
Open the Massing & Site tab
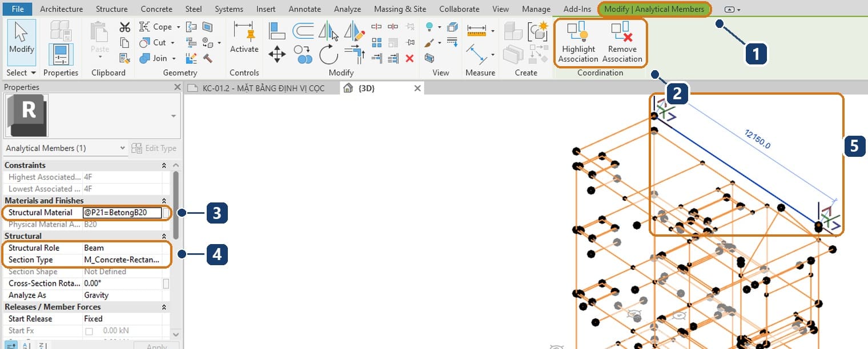tap(400, 9)
